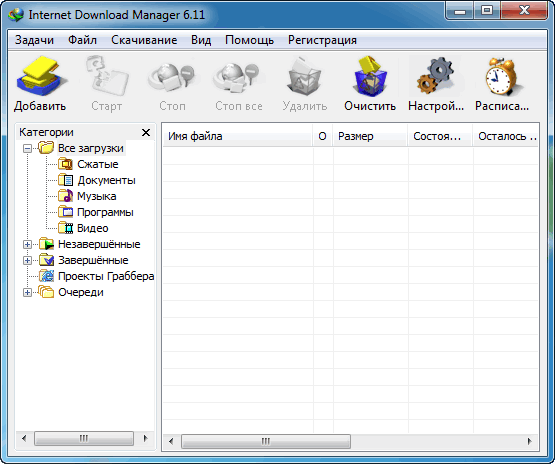Open the Скачивание menu
Viewport: 555px width, 464px height.
(144, 40)
